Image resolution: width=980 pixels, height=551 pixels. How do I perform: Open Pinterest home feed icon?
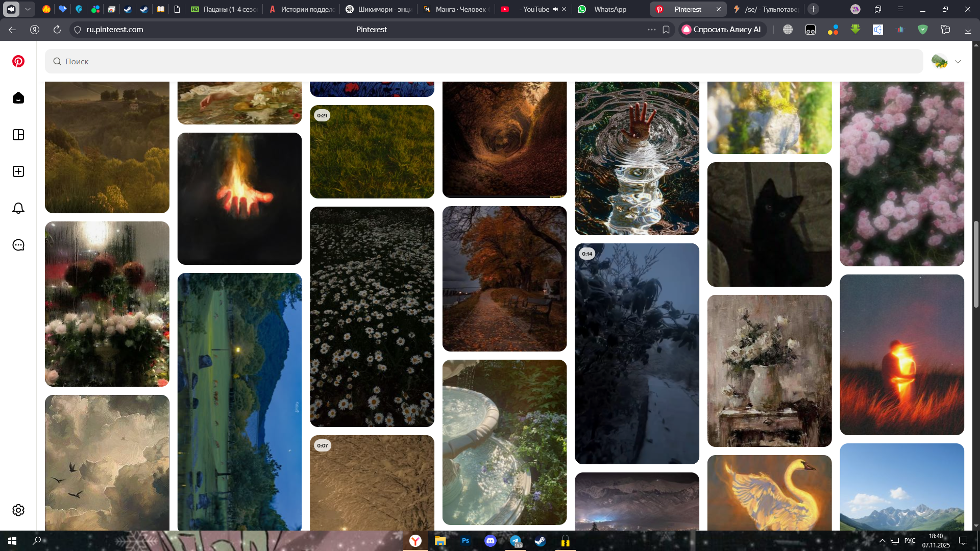[x=18, y=98]
